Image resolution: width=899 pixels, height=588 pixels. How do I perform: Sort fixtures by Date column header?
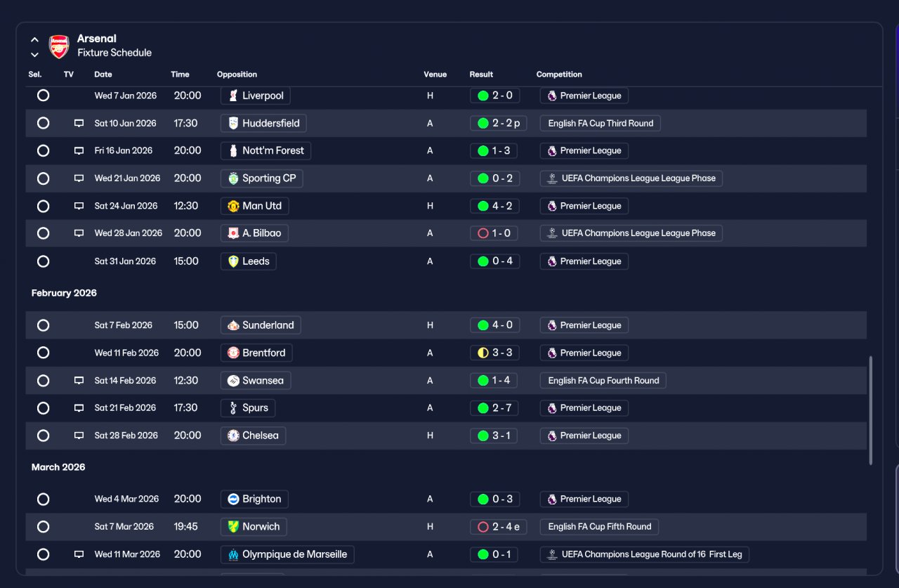point(103,74)
